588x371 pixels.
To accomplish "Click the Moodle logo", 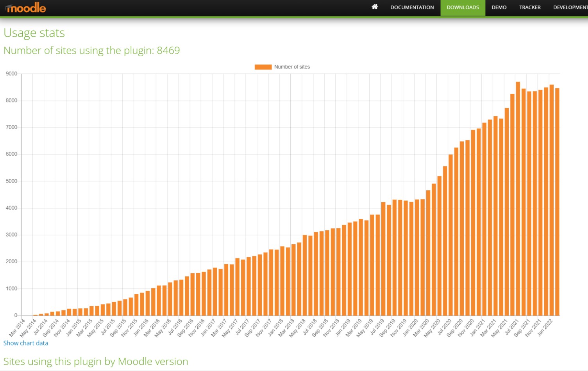I will (x=26, y=8).
